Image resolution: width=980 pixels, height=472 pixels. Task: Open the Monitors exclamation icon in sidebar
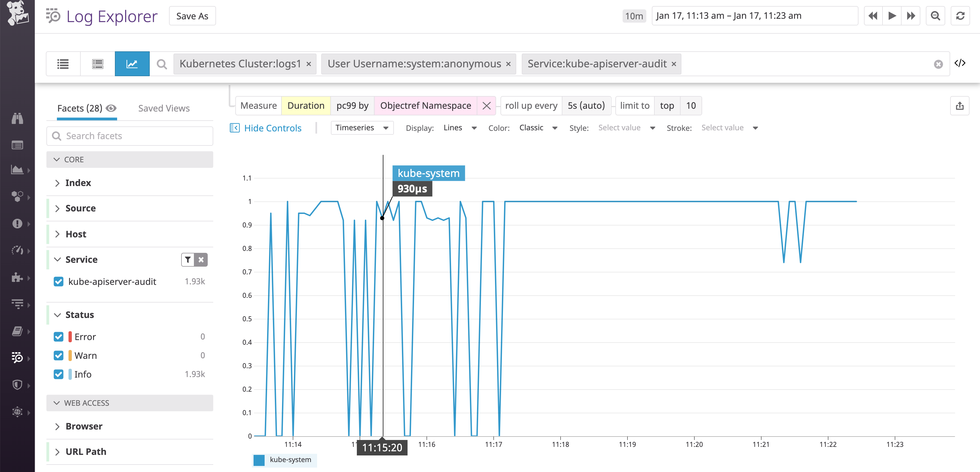pyautogui.click(x=17, y=224)
